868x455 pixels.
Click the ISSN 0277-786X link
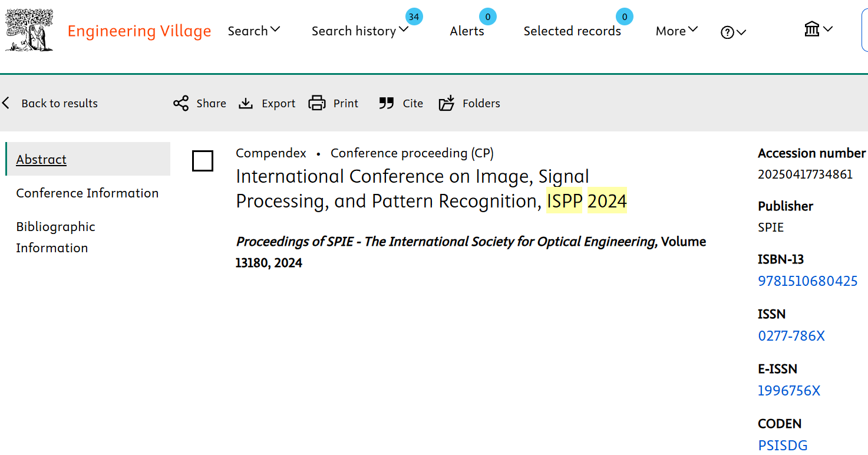coord(791,336)
